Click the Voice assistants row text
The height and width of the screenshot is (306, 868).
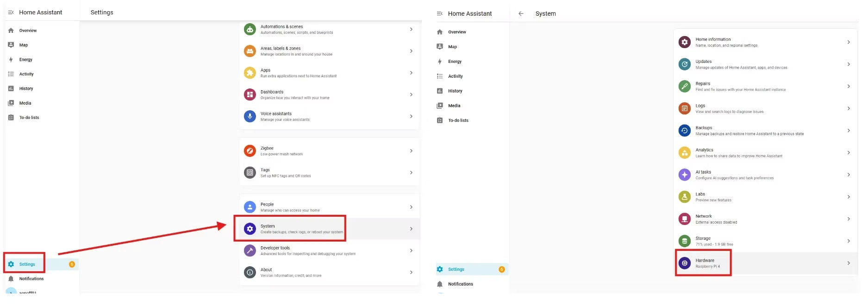(x=285, y=116)
